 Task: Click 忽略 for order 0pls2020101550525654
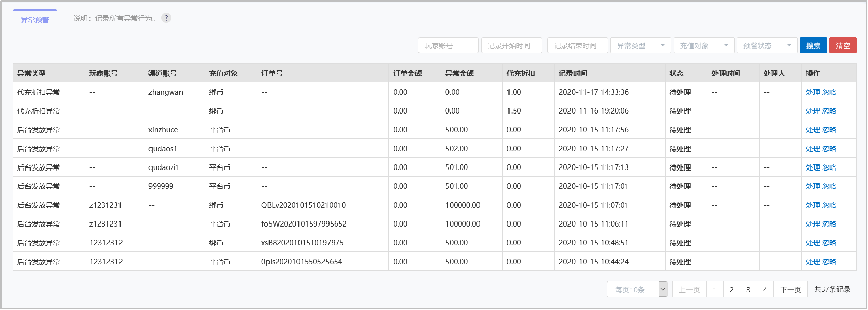pos(829,262)
